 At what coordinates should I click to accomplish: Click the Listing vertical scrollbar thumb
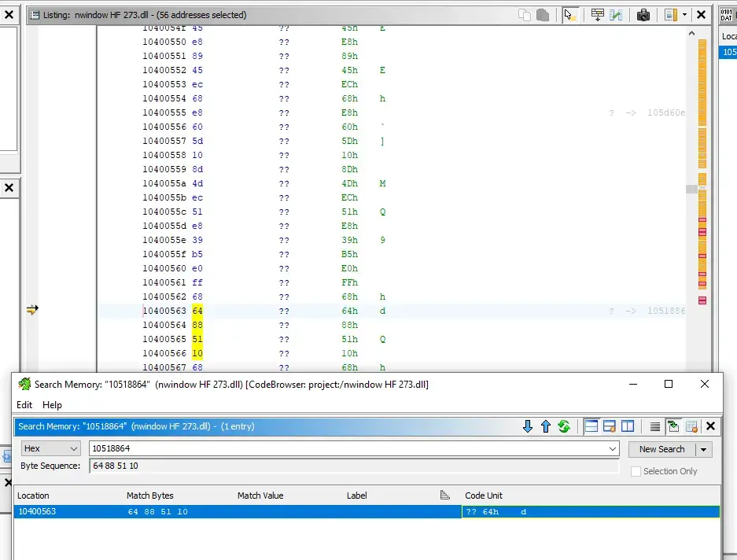[x=691, y=189]
